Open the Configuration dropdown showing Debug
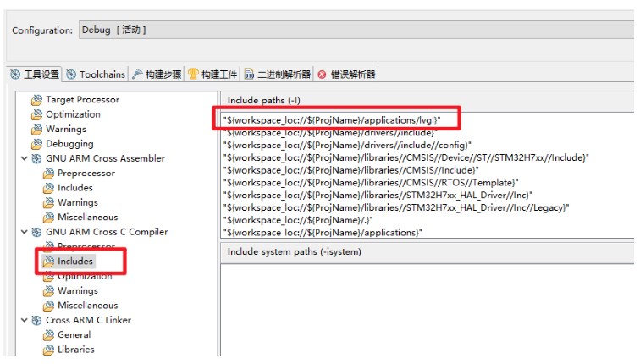This screenshot has height=364, width=640. pos(356,30)
